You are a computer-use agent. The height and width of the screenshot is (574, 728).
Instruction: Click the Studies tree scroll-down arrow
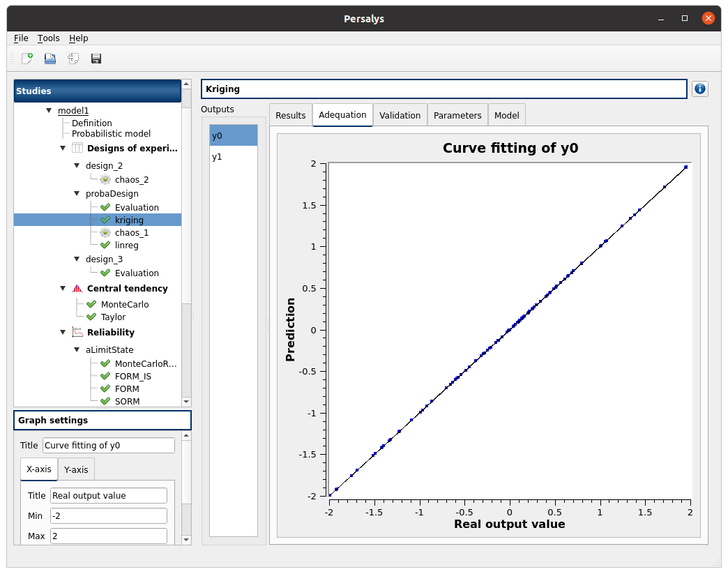click(185, 402)
